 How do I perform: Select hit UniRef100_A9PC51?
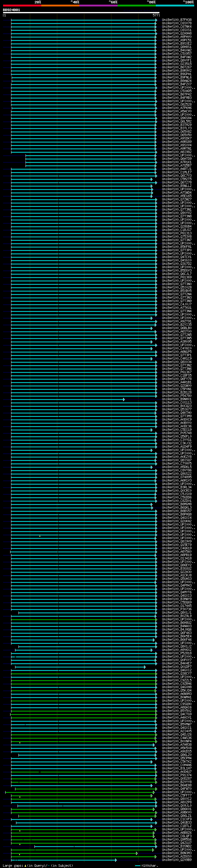pos(177,40)
